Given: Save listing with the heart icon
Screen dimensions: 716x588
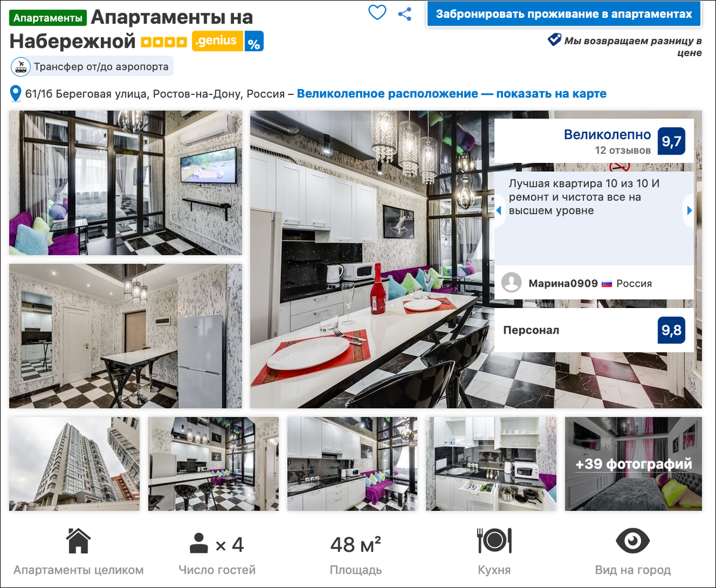Looking at the screenshot, I should 377,13.
